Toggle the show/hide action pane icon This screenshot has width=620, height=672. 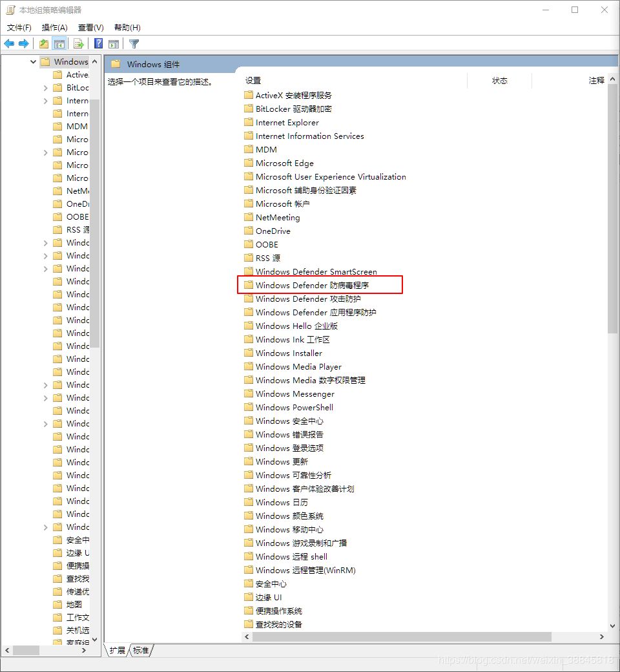coord(114,44)
